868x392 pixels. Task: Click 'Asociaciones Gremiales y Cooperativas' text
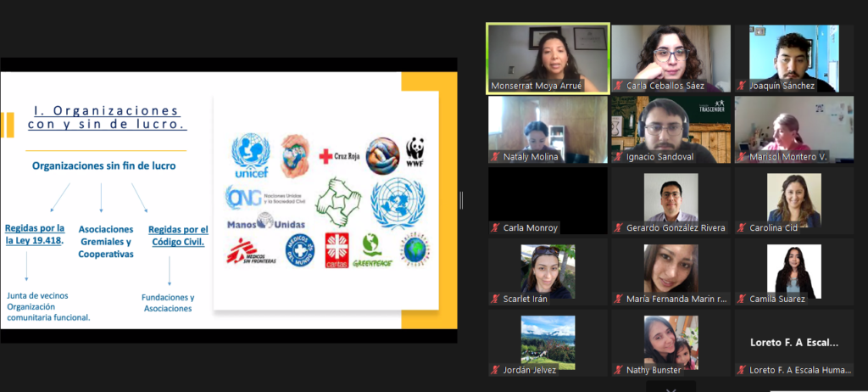[106, 242]
